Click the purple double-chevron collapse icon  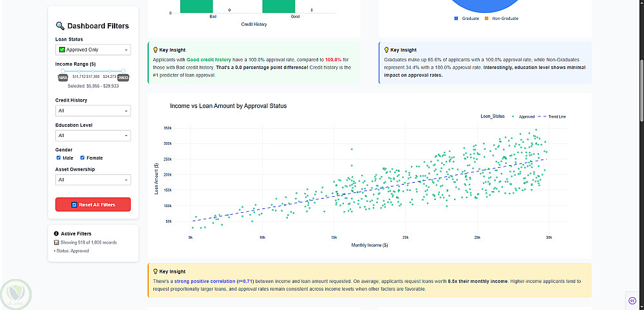click(x=632, y=300)
